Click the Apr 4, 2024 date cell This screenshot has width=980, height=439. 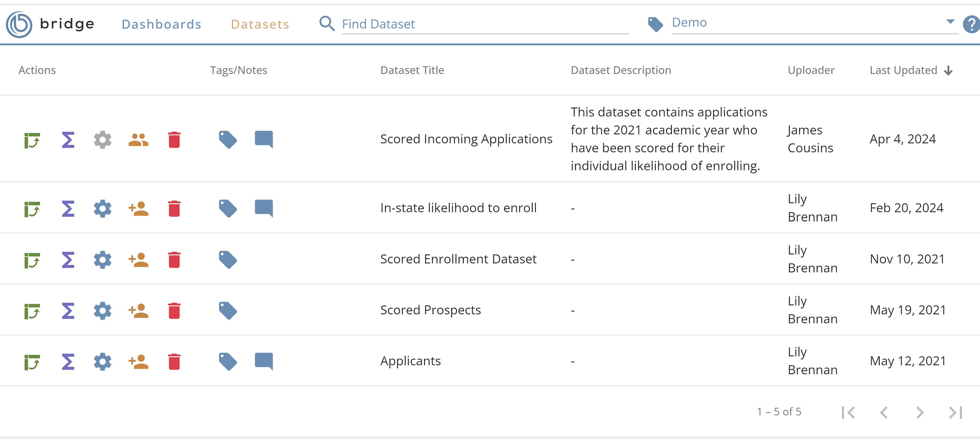(x=903, y=139)
